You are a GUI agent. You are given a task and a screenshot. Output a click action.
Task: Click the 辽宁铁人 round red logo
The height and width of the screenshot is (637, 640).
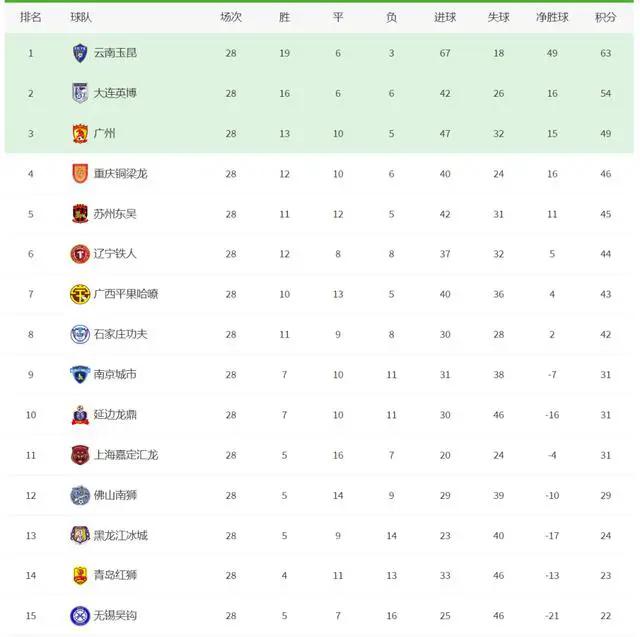coord(80,254)
